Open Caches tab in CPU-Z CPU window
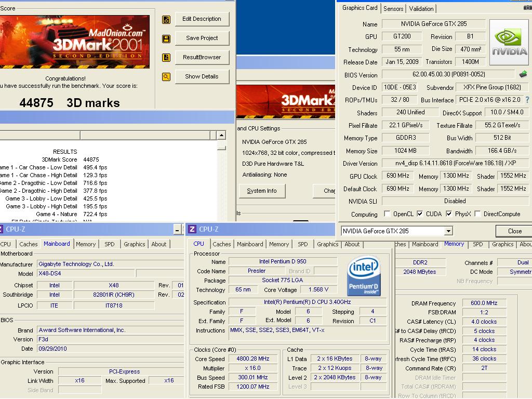Image resolution: width=532 pixels, height=399 pixels. point(222,244)
